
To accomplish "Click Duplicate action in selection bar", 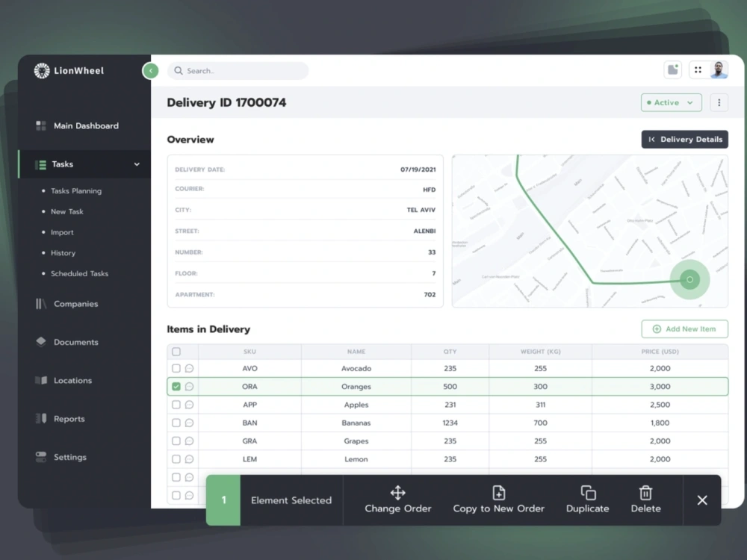I will pyautogui.click(x=587, y=500).
